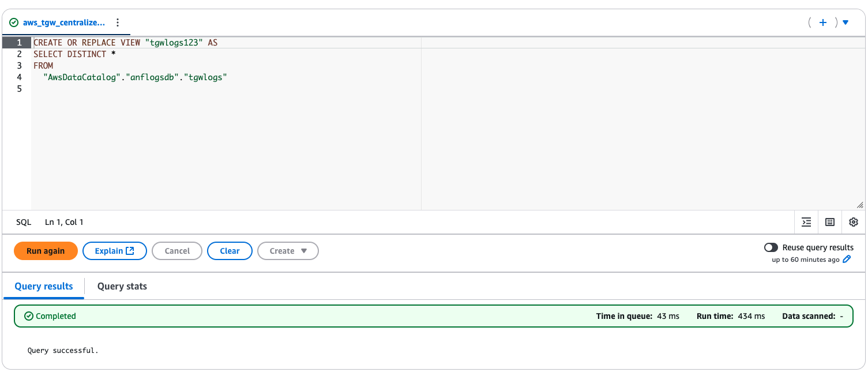The image size is (868, 376).
Task: Open the saved queries tab list dropdown arrow
Action: [845, 22]
